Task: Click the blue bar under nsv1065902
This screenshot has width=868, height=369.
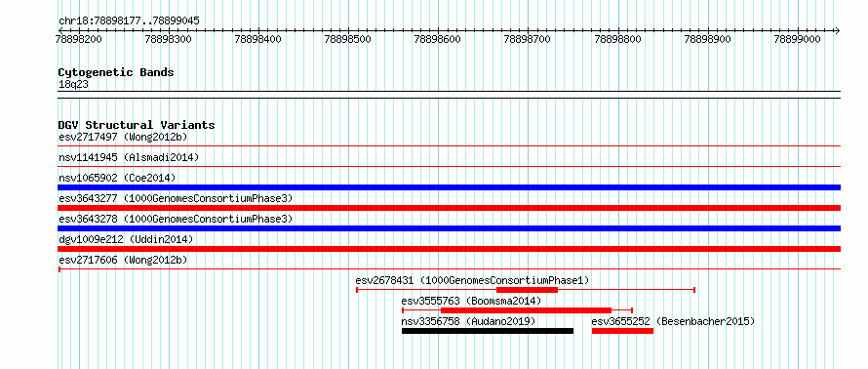Action: tap(449, 187)
